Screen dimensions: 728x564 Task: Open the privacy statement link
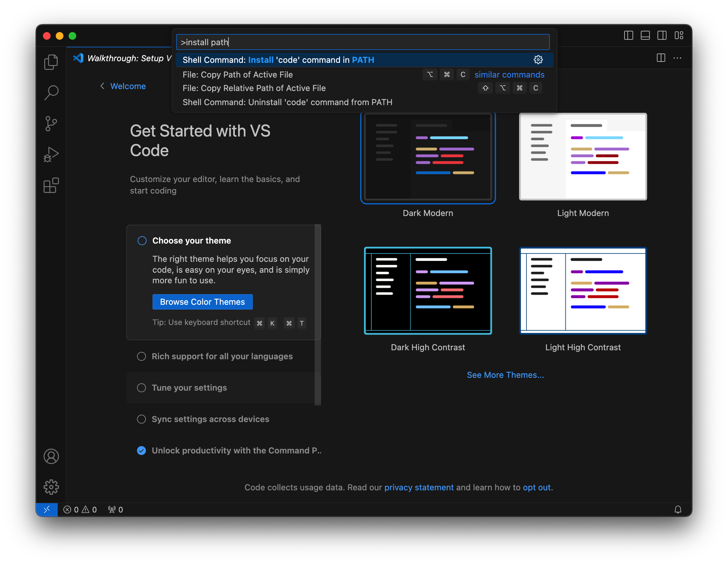(x=419, y=487)
